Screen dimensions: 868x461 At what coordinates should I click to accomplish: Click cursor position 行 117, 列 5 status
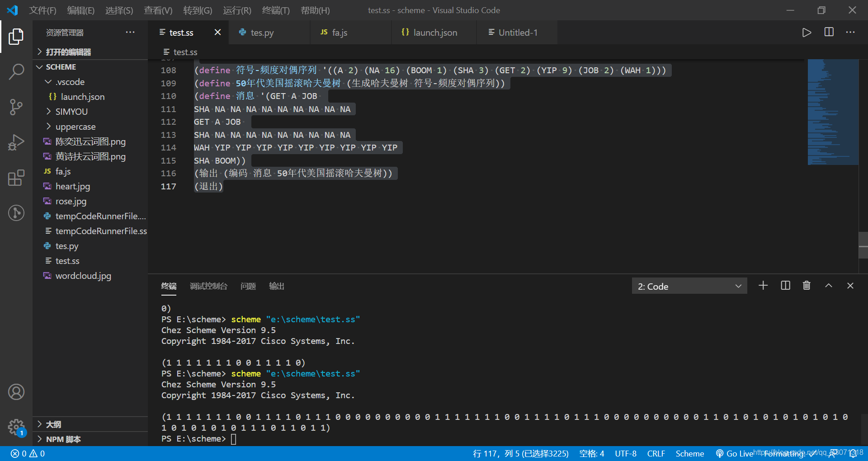pos(520,454)
